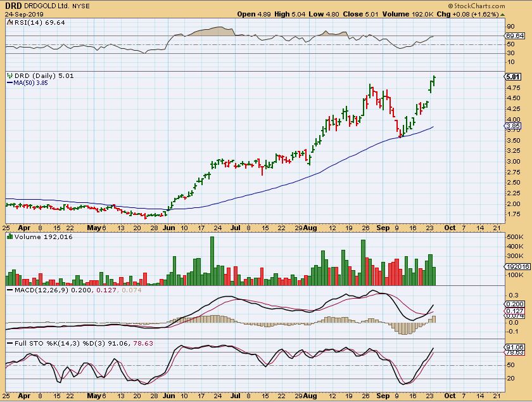Click the 3.00 price axis label
Image resolution: width=532 pixels, height=402 pixels.
click(x=514, y=162)
